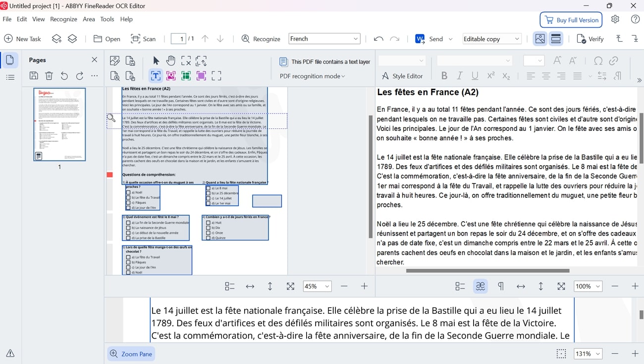Click the Open button in toolbar
The width and height of the screenshot is (644, 364).
coord(107,39)
